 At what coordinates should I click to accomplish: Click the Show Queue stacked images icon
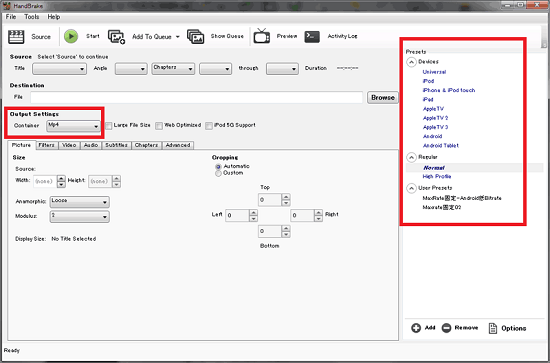tap(195, 36)
